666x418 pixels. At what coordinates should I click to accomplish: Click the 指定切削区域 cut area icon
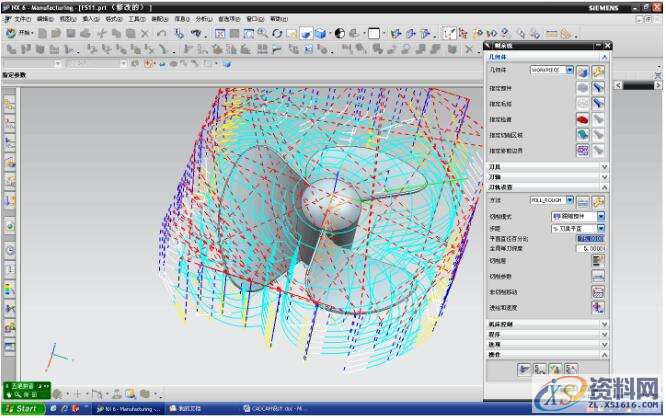click(582, 134)
